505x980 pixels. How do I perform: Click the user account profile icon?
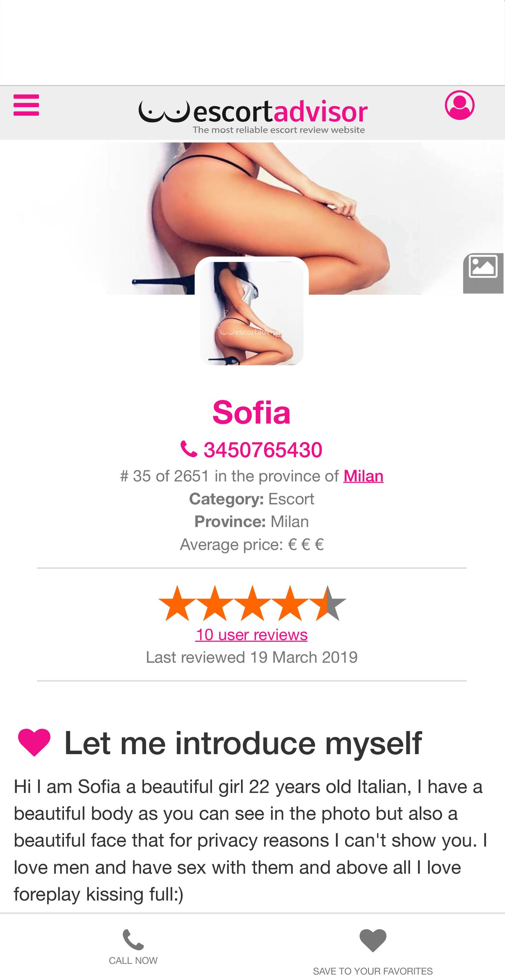459,105
